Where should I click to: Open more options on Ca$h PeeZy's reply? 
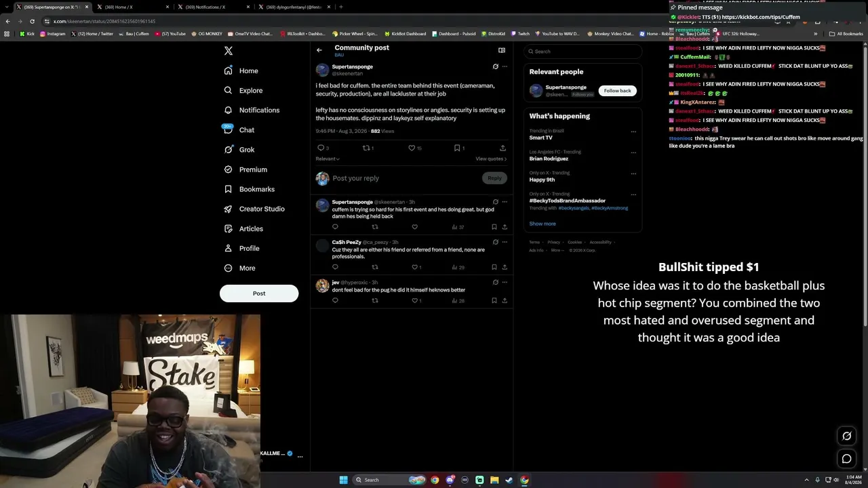pyautogui.click(x=505, y=242)
